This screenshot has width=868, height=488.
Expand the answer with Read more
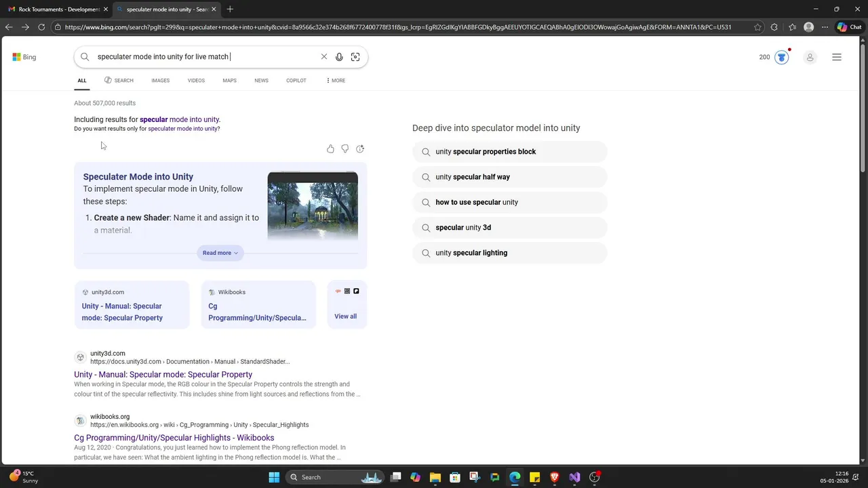220,253
